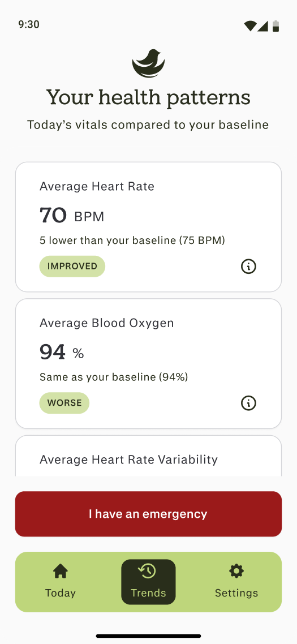Viewport: 297px width, 644px height.
Task: Open the Average Heart Rate card title
Action: pyautogui.click(x=97, y=186)
